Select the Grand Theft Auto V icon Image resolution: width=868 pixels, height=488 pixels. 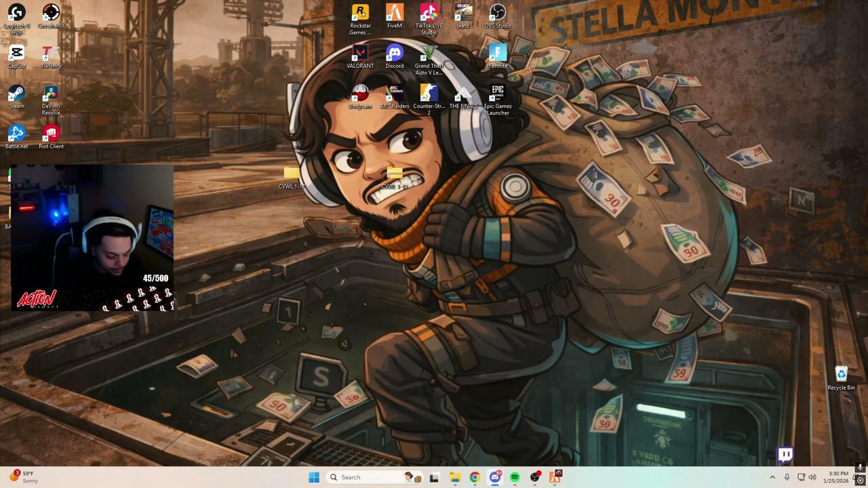pos(429,60)
